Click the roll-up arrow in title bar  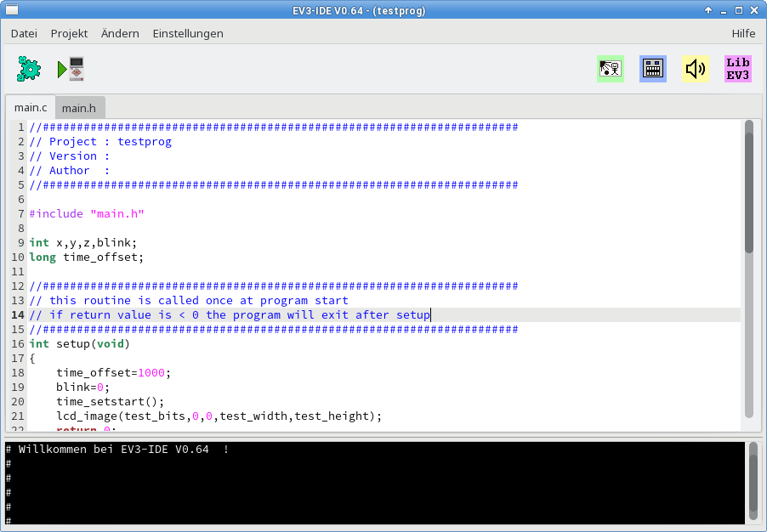[707, 10]
